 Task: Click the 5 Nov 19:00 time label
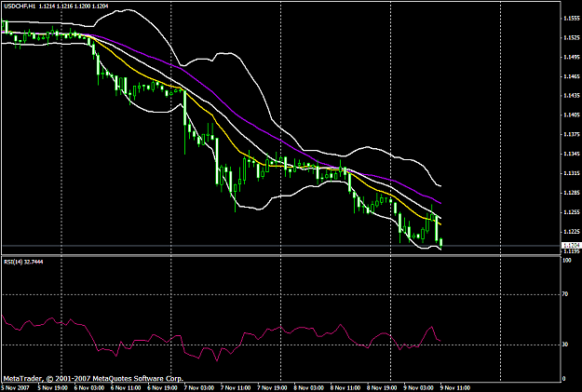click(52, 388)
